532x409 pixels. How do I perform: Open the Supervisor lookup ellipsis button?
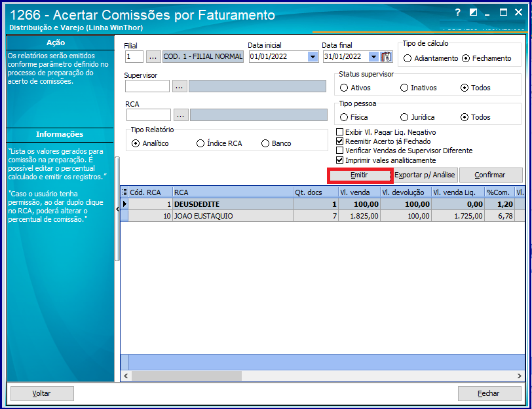(180, 86)
